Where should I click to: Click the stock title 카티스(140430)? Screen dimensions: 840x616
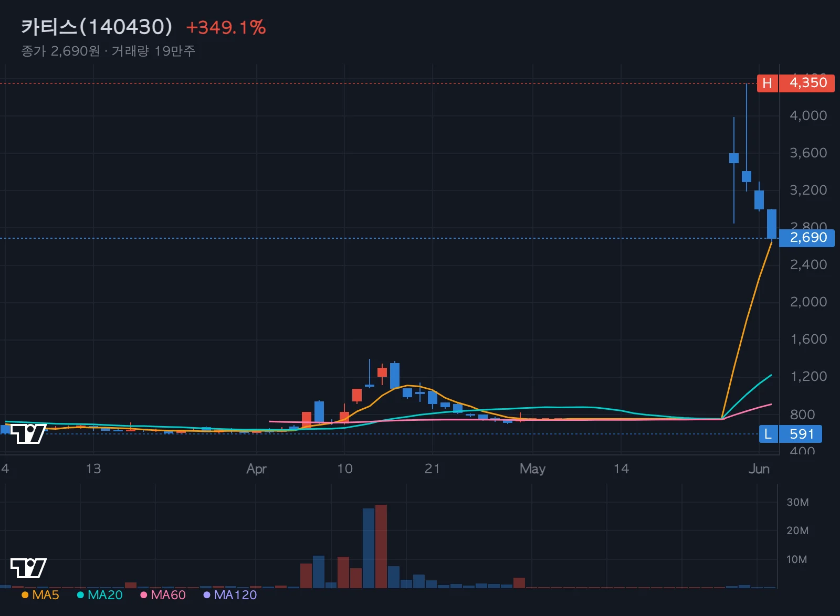97,27
